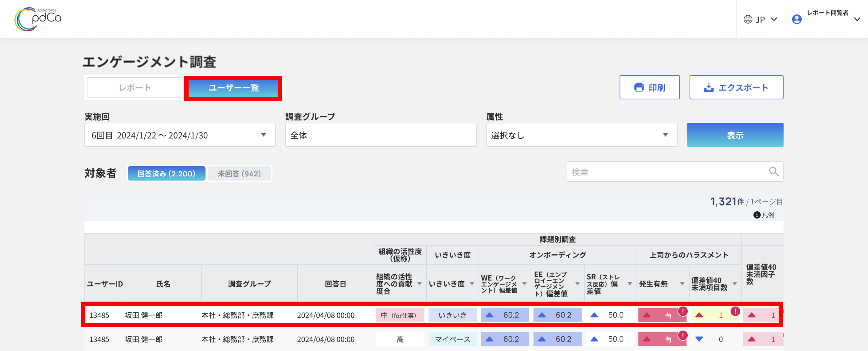Sort by 発生有無 column arrow

pyautogui.click(x=682, y=284)
